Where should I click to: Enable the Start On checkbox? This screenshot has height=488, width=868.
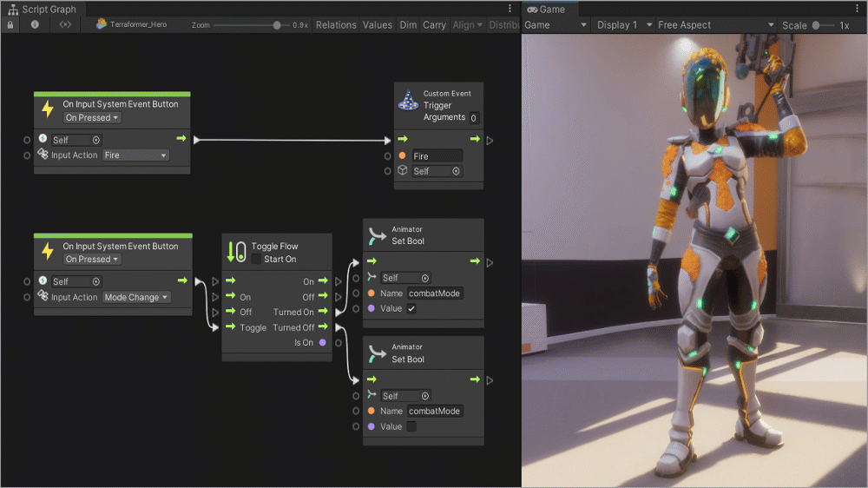(x=256, y=260)
